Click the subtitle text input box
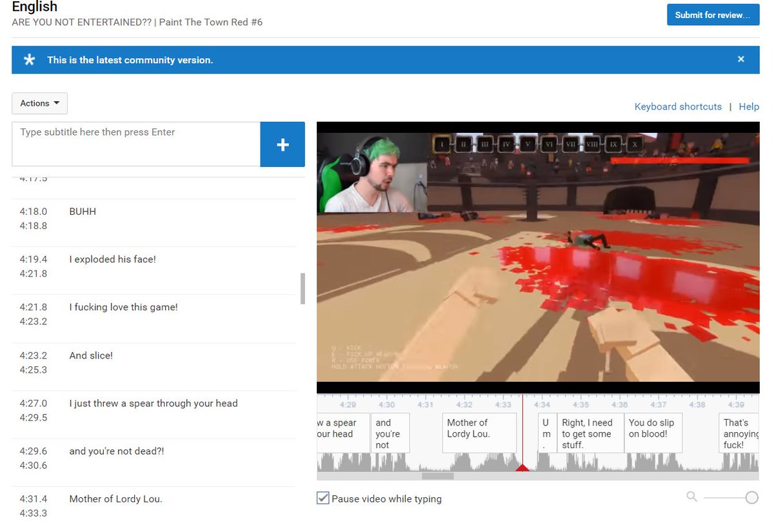Image resolution: width=774 pixels, height=532 pixels. point(136,144)
